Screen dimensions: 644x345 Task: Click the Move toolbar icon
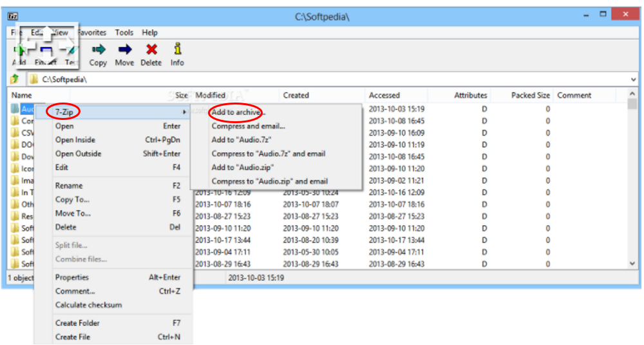point(124,50)
